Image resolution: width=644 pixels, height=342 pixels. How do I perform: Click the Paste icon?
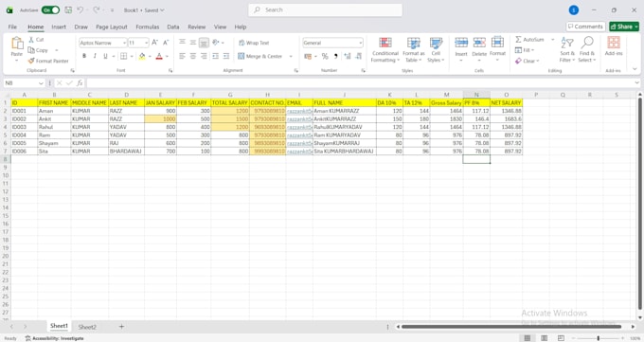tap(17, 44)
